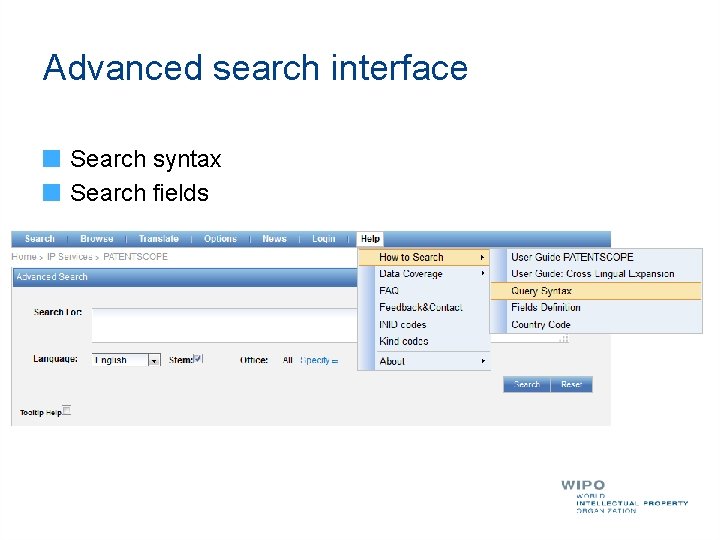
Task: Open the Search menu in navigation bar
Action: 40,239
